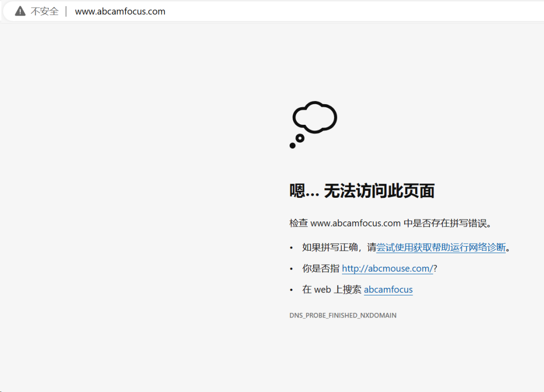Search the web for abcamfocus link
544x392 pixels.
388,290
